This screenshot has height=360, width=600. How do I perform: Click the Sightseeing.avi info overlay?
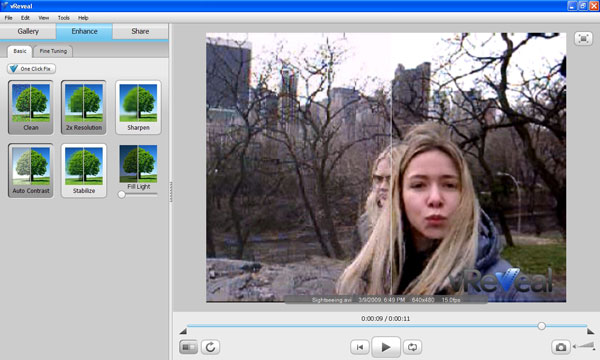[x=386, y=300]
